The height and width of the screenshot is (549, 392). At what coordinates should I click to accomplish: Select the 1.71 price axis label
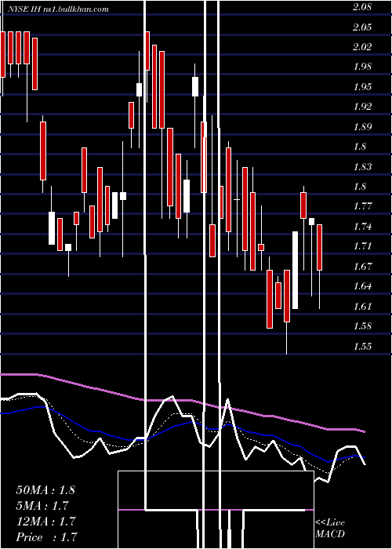[362, 246]
